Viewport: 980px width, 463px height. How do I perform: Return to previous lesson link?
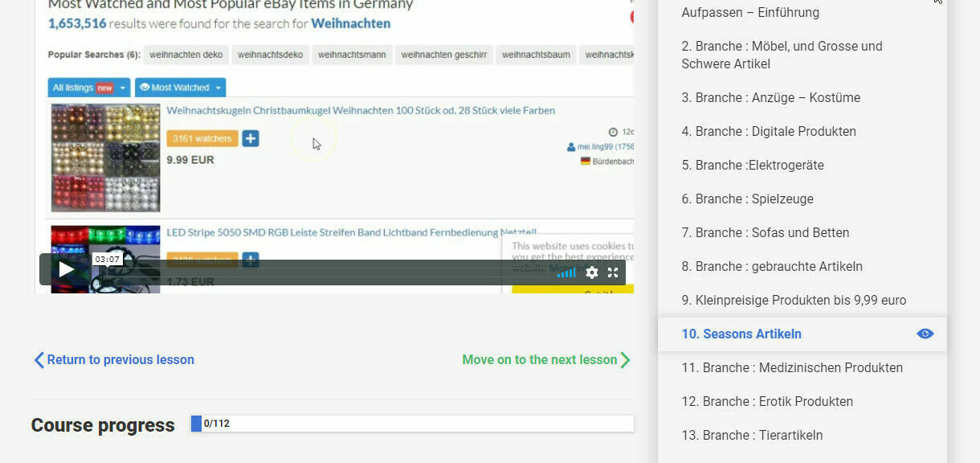click(120, 360)
